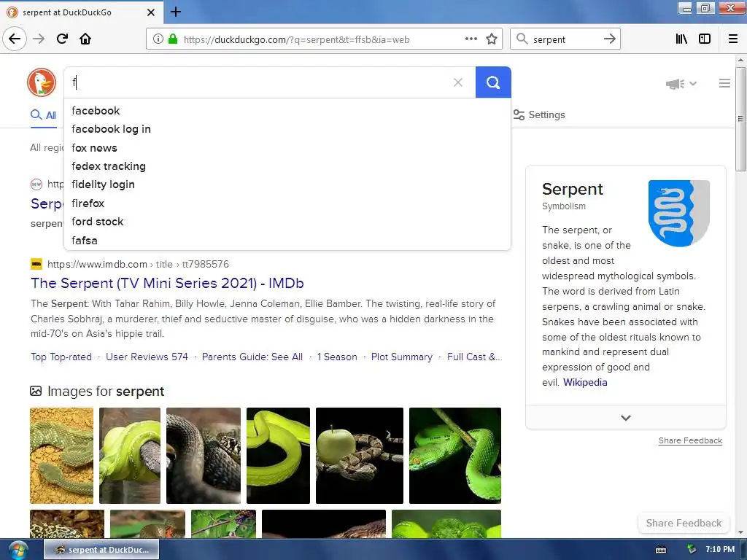Open the User Reviews 574 sitelink
Image resolution: width=747 pixels, height=560 pixels.
point(147,357)
